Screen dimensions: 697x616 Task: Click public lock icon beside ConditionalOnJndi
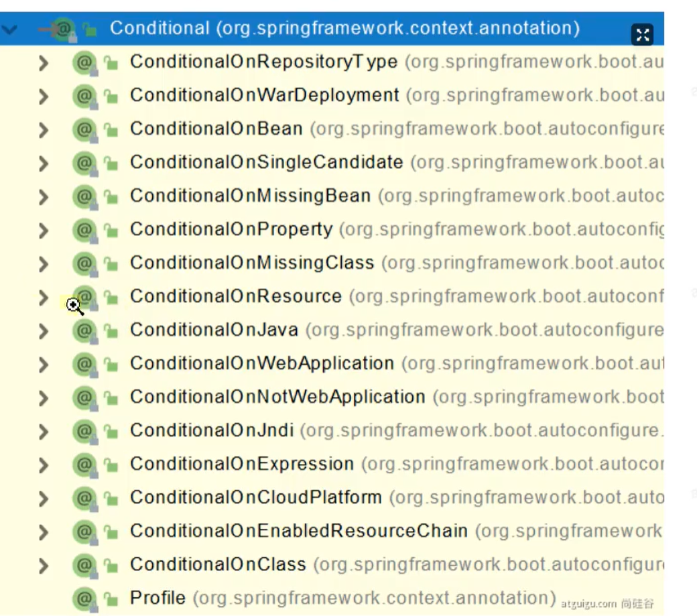tap(111, 431)
